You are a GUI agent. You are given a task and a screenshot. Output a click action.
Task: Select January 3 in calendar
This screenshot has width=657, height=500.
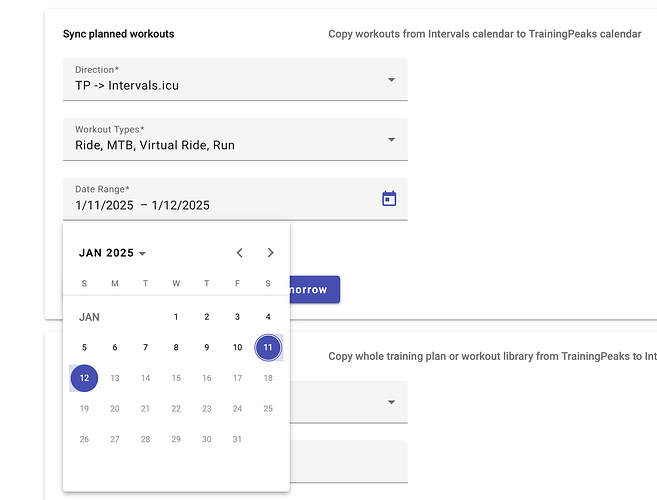237,317
